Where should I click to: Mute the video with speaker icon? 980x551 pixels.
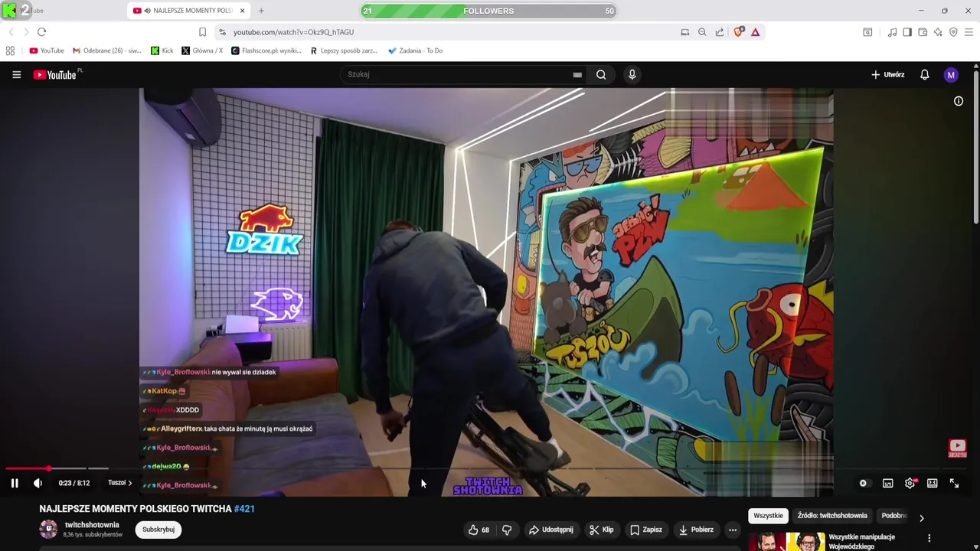point(38,483)
